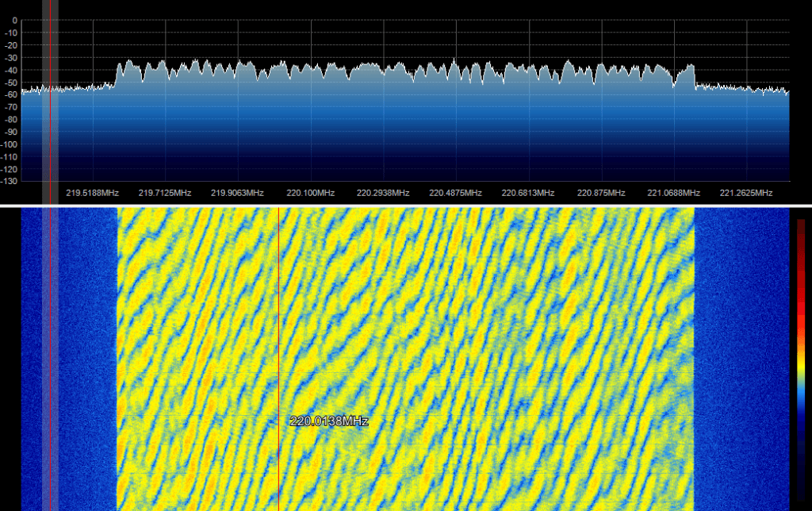Click the -60 dB level label
Image resolution: width=812 pixels, height=511 pixels.
tap(11, 95)
